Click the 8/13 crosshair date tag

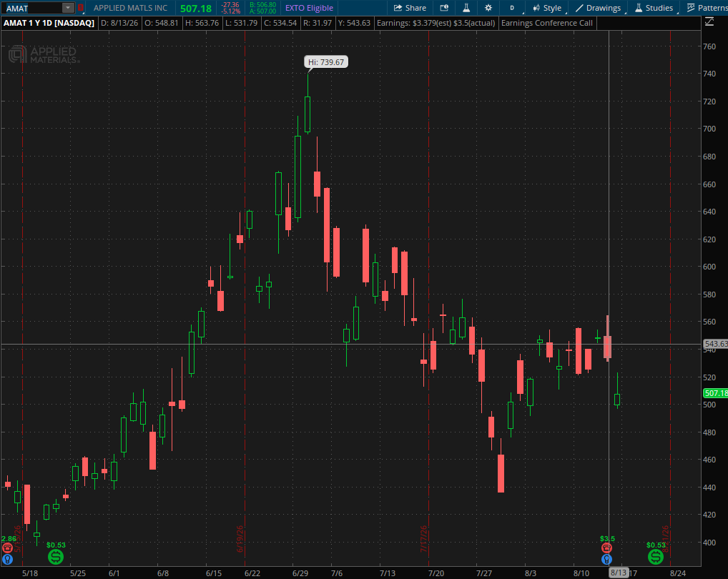619,573
